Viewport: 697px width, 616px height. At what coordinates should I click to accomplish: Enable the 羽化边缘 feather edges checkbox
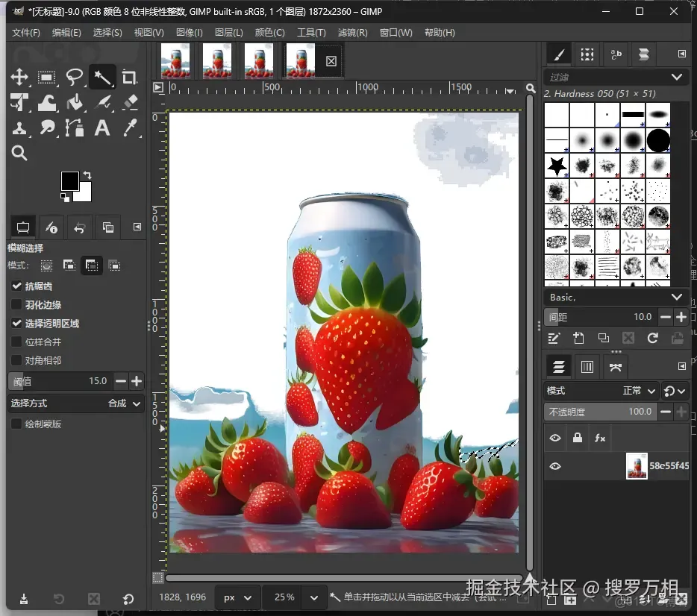pos(16,305)
